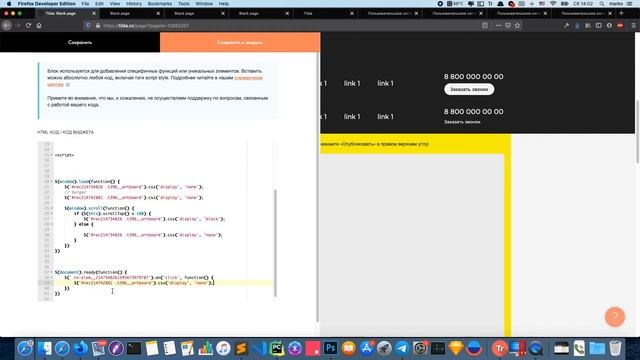Save page to Pocket icon

(508, 25)
